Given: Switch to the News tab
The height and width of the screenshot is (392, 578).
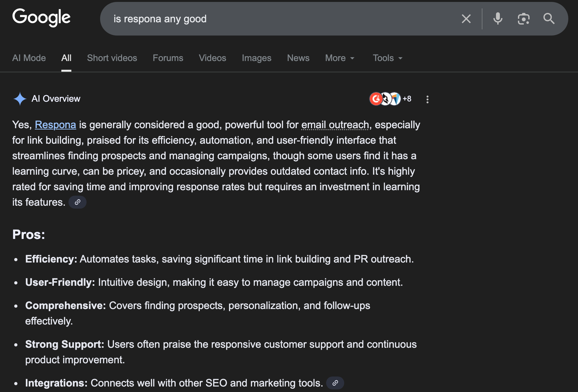Looking at the screenshot, I should (298, 58).
